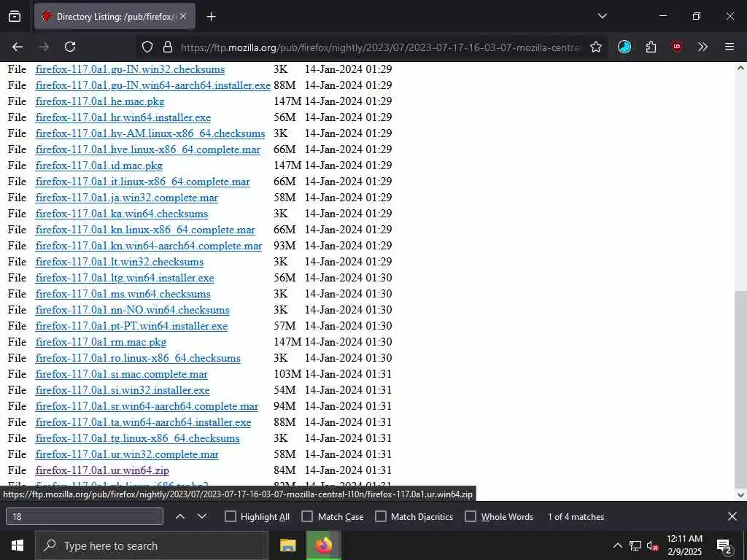Open the Extensions puzzle menu

[x=651, y=47]
